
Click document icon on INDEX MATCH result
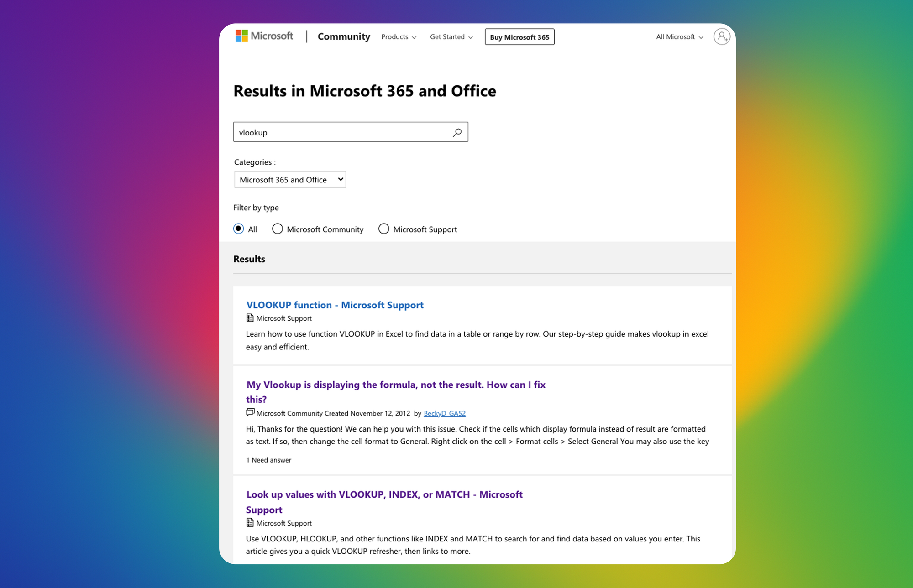click(x=250, y=523)
